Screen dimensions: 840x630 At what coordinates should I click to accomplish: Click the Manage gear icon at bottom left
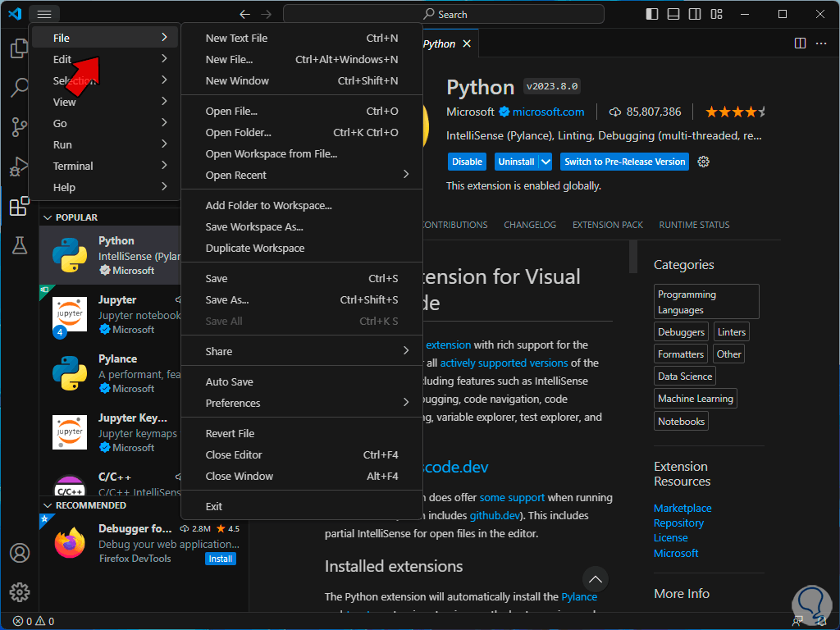click(19, 591)
